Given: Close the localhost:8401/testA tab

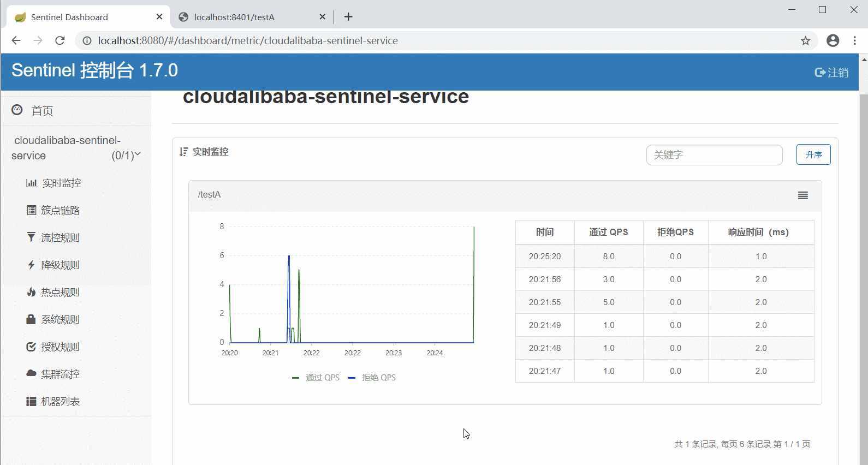Looking at the screenshot, I should (x=322, y=17).
